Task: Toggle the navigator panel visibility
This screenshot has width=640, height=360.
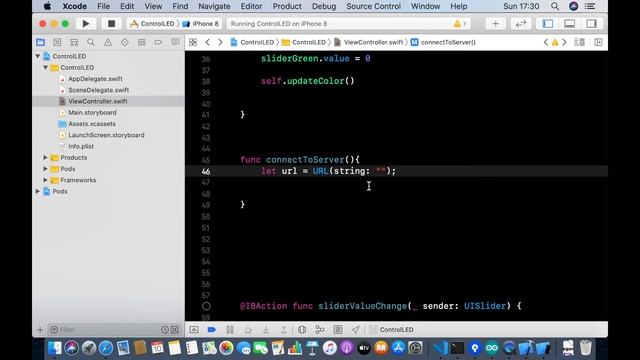Action: point(548,24)
